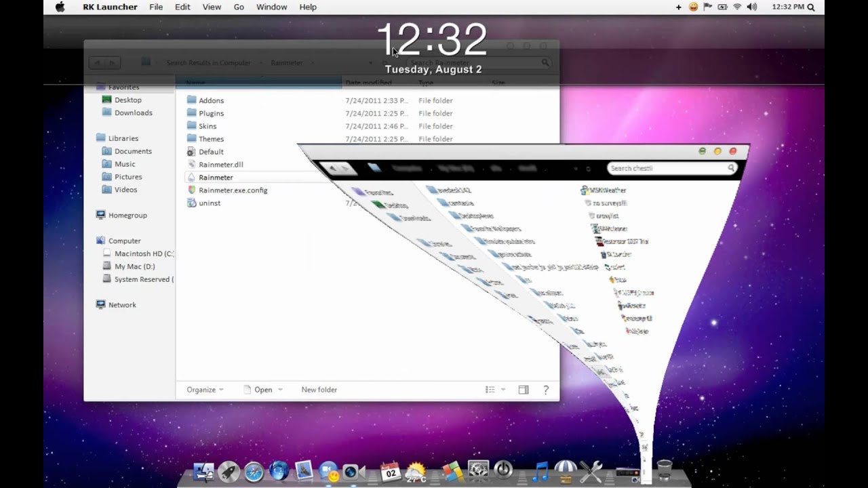868x488 pixels.
Task: Click the power button dock icon
Action: pos(503,471)
